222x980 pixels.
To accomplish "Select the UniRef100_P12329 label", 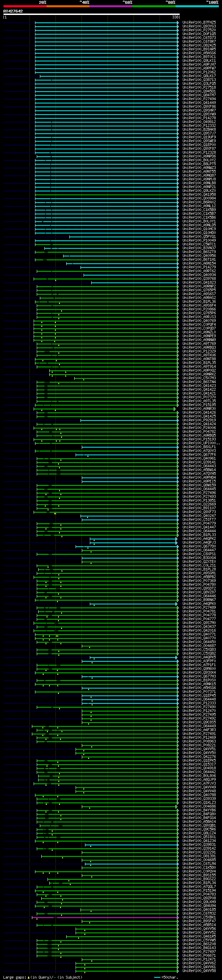I will 199,351.
